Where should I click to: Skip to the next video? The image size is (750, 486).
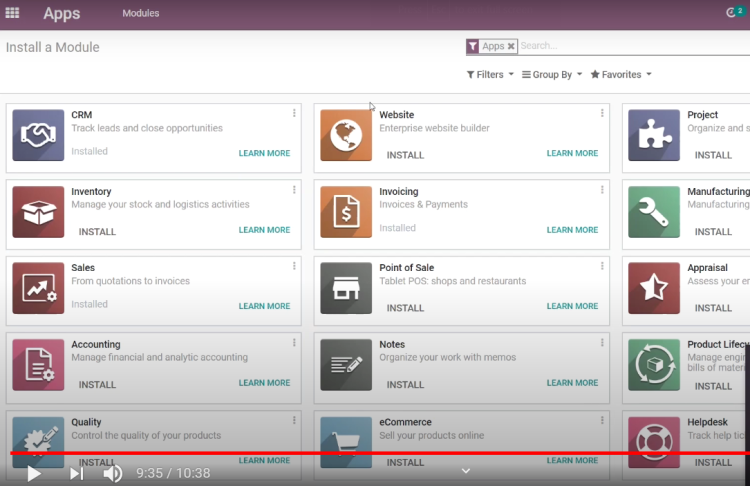pos(77,474)
